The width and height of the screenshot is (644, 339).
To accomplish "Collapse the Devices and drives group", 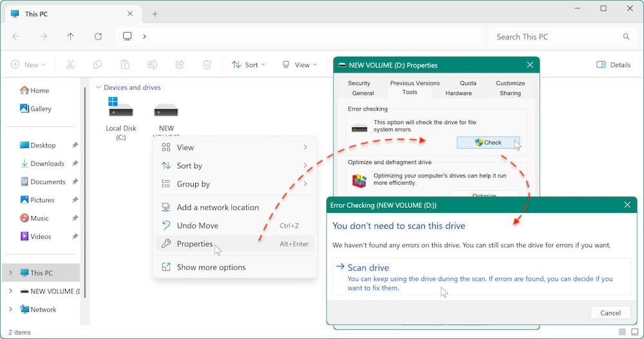I will (x=98, y=87).
